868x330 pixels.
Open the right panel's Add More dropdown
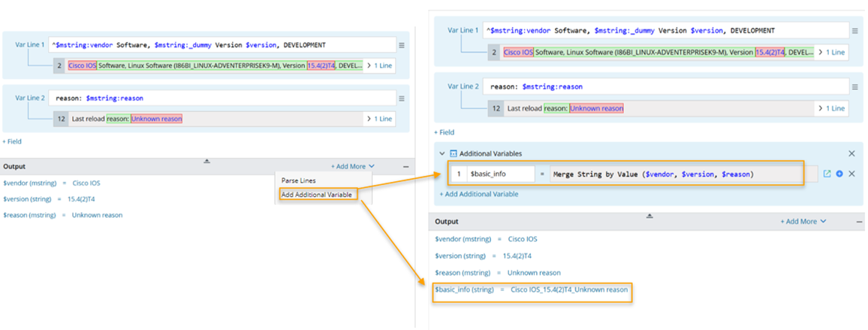(803, 222)
